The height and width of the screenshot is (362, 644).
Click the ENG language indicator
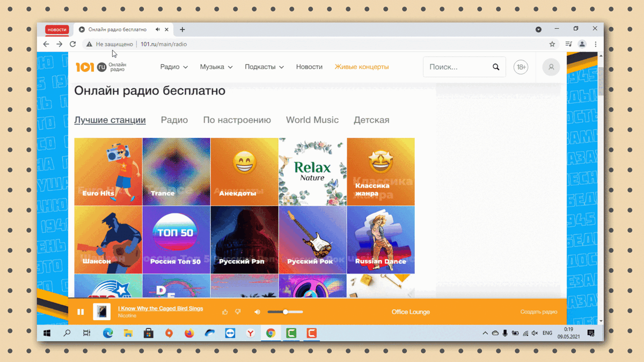(547, 333)
